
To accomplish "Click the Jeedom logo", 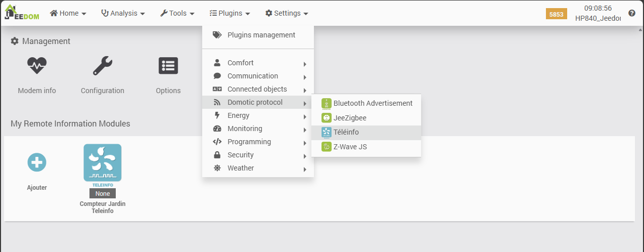I will click(22, 13).
